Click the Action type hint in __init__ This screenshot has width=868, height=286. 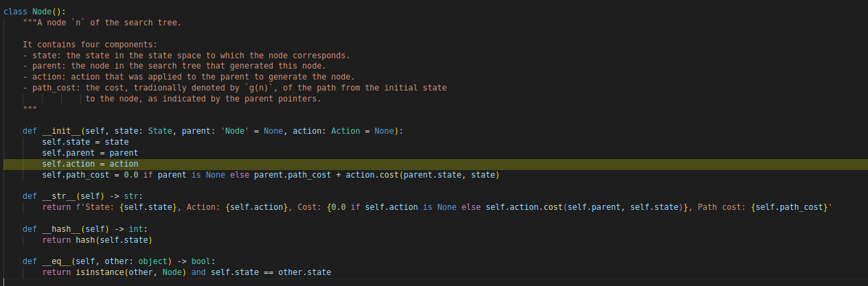[345, 132]
